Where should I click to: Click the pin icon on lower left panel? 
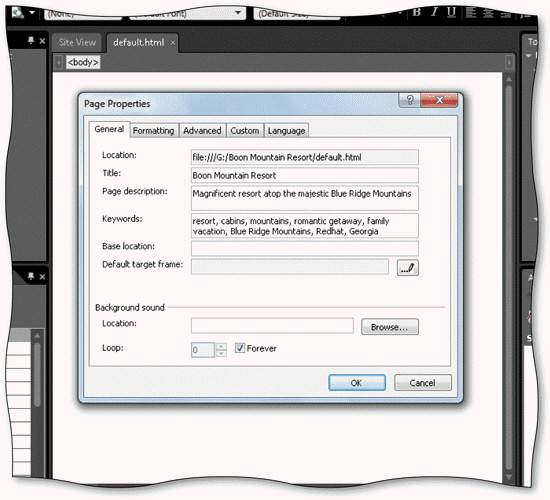click(31, 276)
